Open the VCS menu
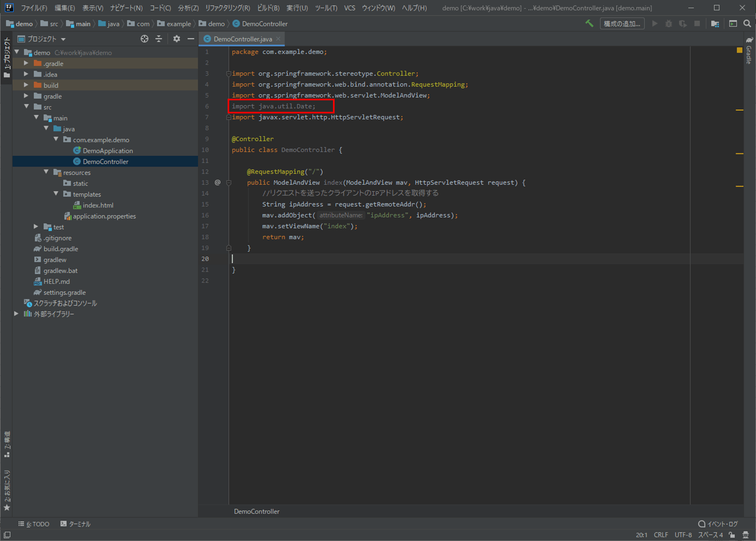Viewport: 756px width, 541px height. (x=349, y=8)
